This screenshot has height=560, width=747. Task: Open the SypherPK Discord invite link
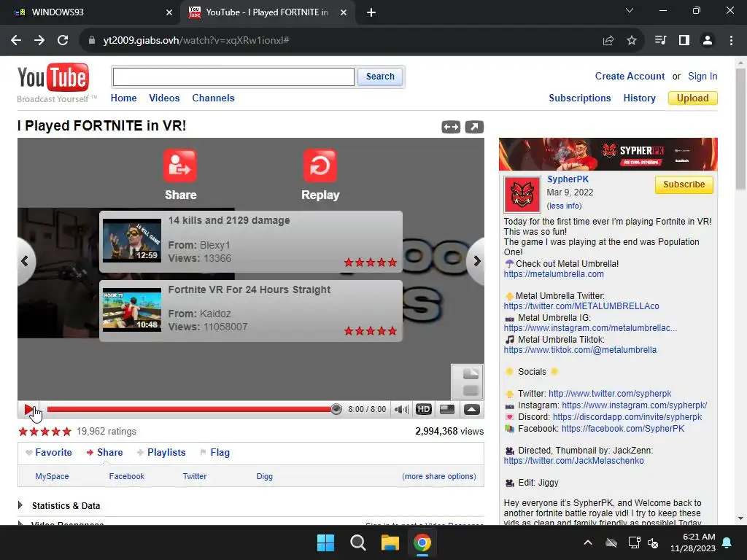627,417
